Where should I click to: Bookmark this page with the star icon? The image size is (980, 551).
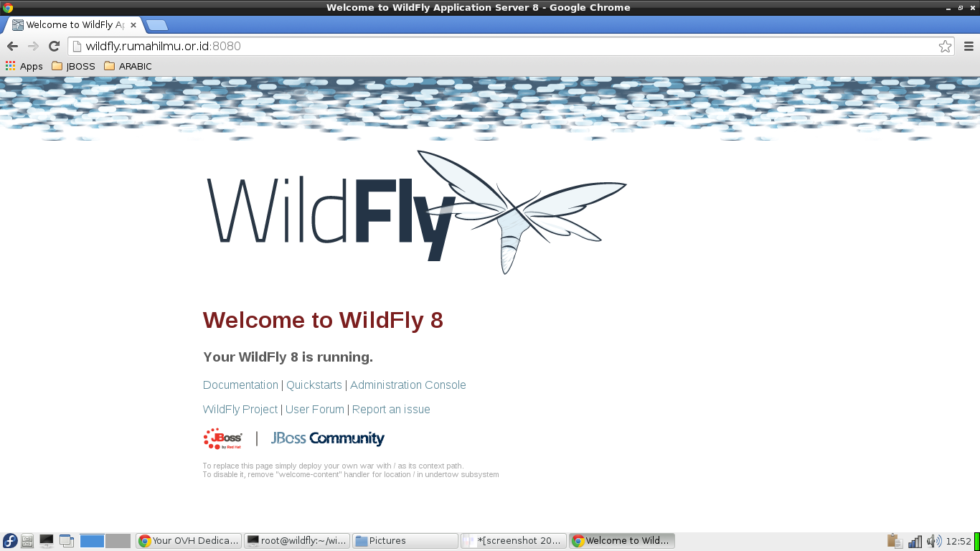pos(945,46)
